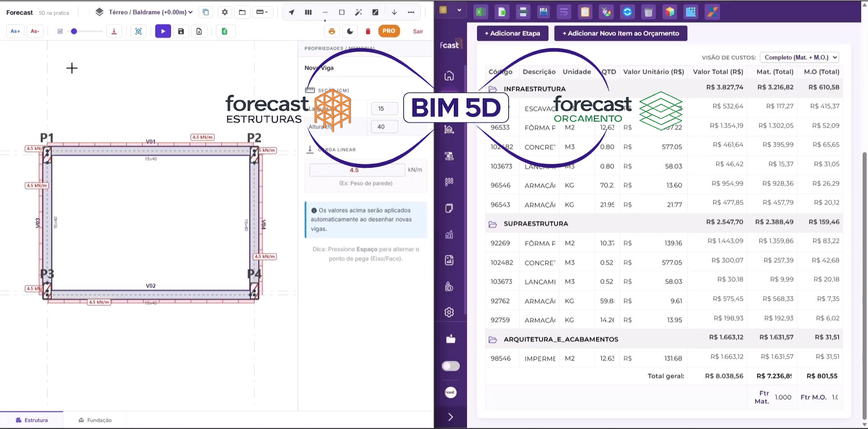Click the round fcast avatar in sidebar
The width and height of the screenshot is (868, 429).
[x=450, y=392]
